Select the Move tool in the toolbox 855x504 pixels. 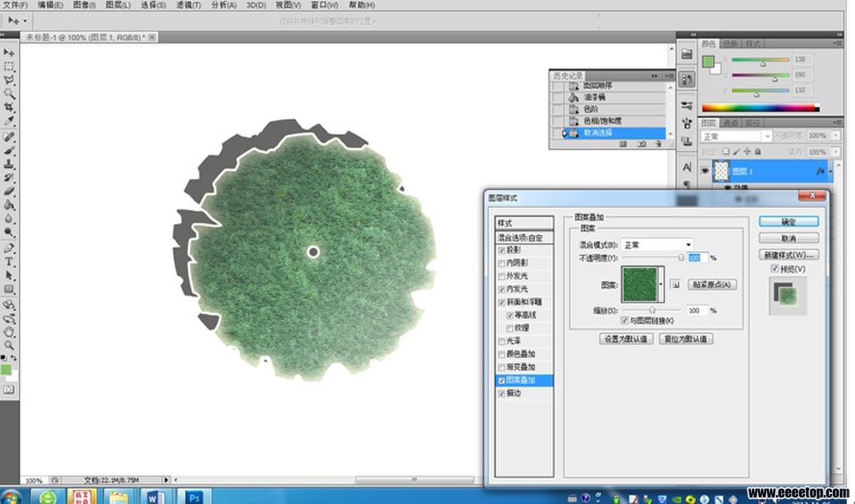[9, 53]
